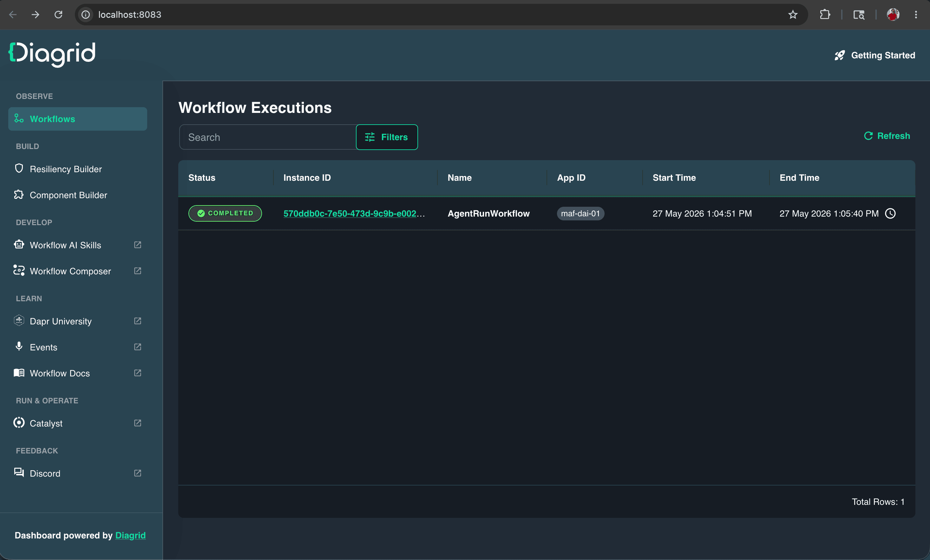Image resolution: width=930 pixels, height=560 pixels.
Task: Bookmark this page with the star icon
Action: coord(793,15)
